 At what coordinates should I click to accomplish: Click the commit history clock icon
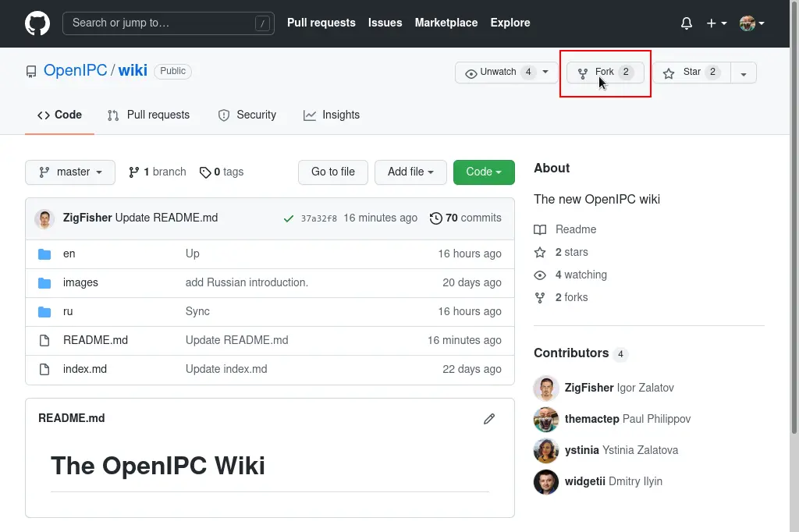click(435, 218)
